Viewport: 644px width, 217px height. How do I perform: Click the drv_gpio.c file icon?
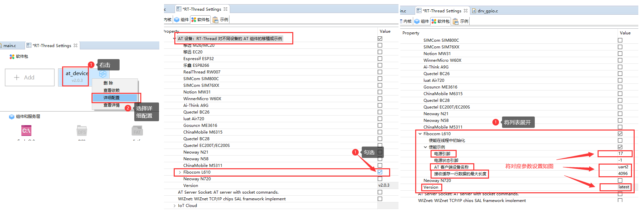click(474, 11)
